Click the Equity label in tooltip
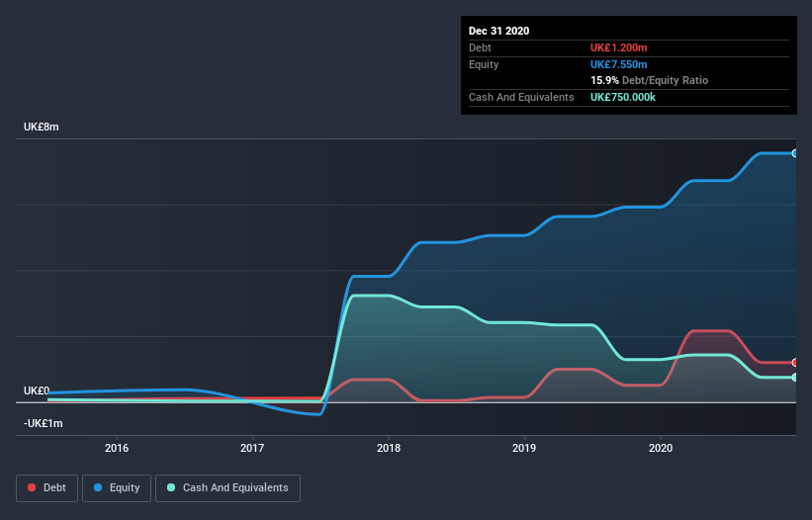The width and height of the screenshot is (812, 520). [x=484, y=64]
